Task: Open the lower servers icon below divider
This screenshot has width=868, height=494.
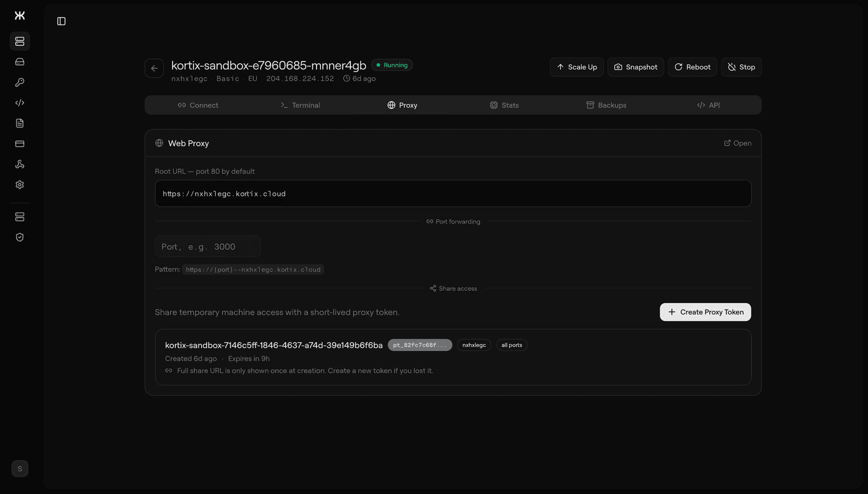Action: (19, 217)
